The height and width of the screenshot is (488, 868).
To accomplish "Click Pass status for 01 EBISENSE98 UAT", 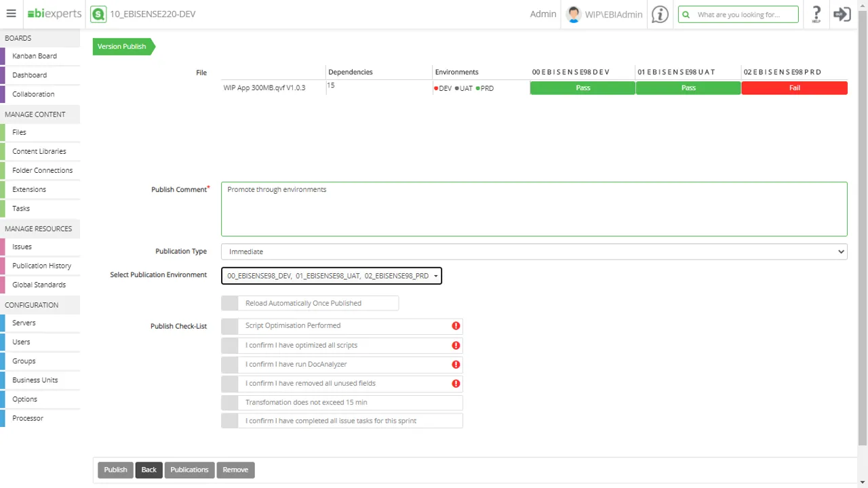I will tap(688, 88).
